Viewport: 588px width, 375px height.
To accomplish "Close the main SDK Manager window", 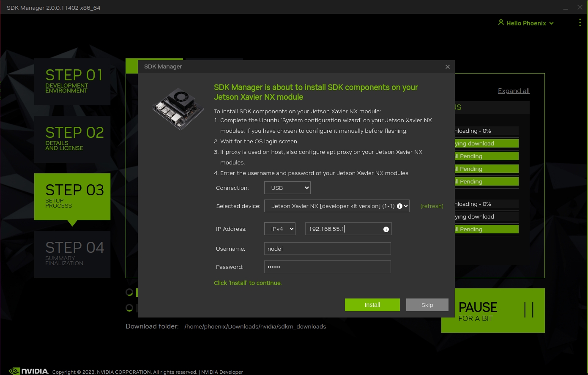I will point(580,8).
